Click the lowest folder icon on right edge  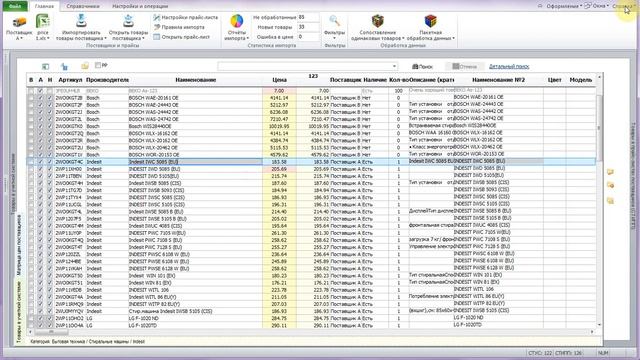point(610,200)
